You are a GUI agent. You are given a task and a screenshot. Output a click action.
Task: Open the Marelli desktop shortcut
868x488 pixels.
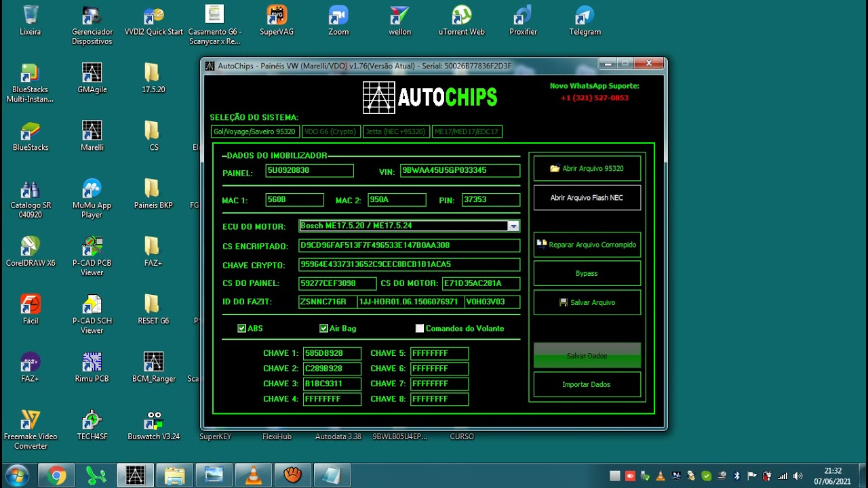pos(92,136)
